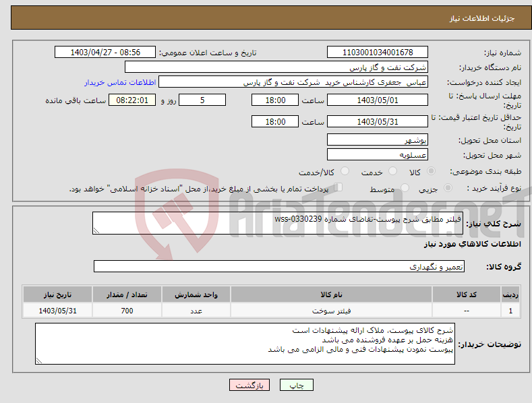Click the buyer organization name field
This screenshot has width=532, height=403.
click(276, 67)
